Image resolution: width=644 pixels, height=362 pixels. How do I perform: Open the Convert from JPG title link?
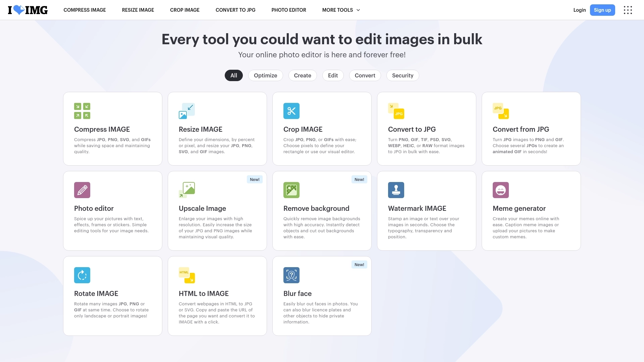pyautogui.click(x=521, y=129)
